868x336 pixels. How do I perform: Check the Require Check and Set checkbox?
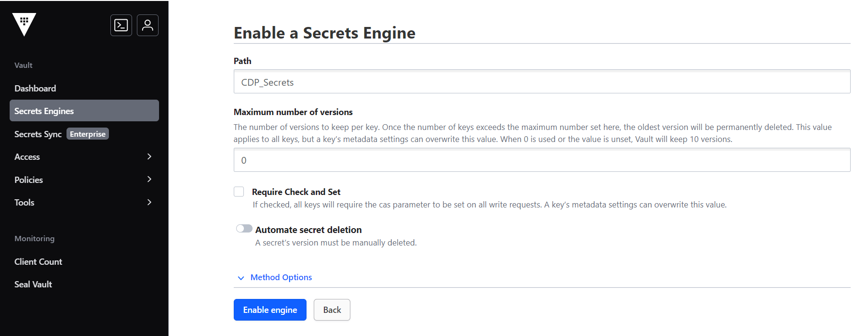click(239, 192)
